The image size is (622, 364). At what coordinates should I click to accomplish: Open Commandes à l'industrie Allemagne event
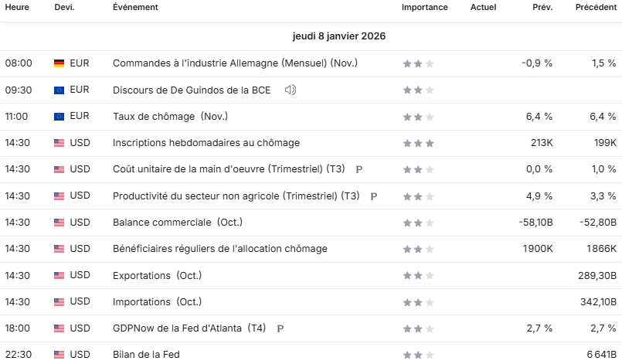point(235,63)
